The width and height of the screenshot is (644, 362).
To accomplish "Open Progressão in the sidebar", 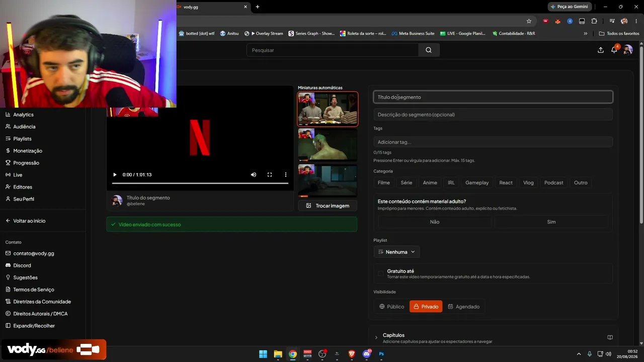I will click(x=26, y=163).
